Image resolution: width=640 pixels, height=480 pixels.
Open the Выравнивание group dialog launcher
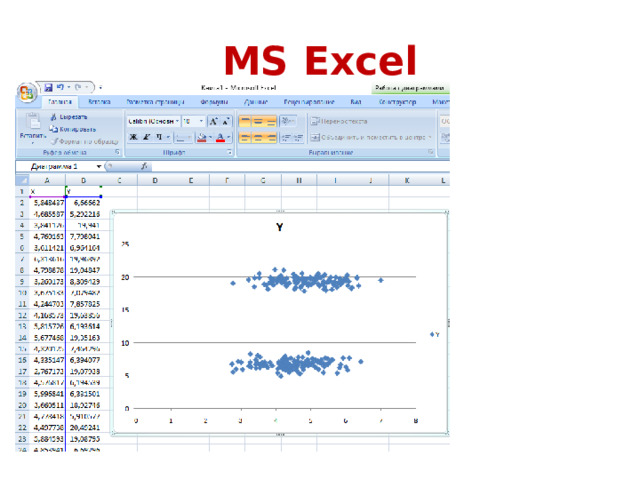[x=431, y=152]
